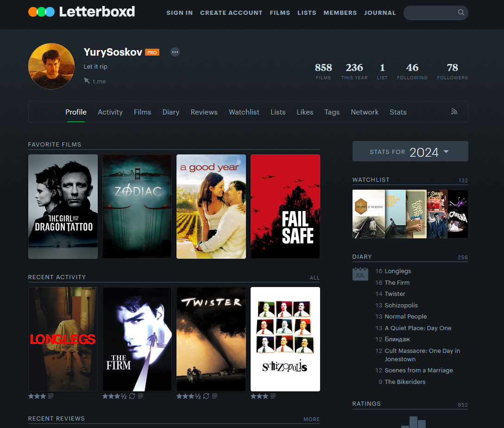Viewport: 504px width, 428px height.
Task: Click the rewatch icon under Twister poster
Action: [206, 396]
